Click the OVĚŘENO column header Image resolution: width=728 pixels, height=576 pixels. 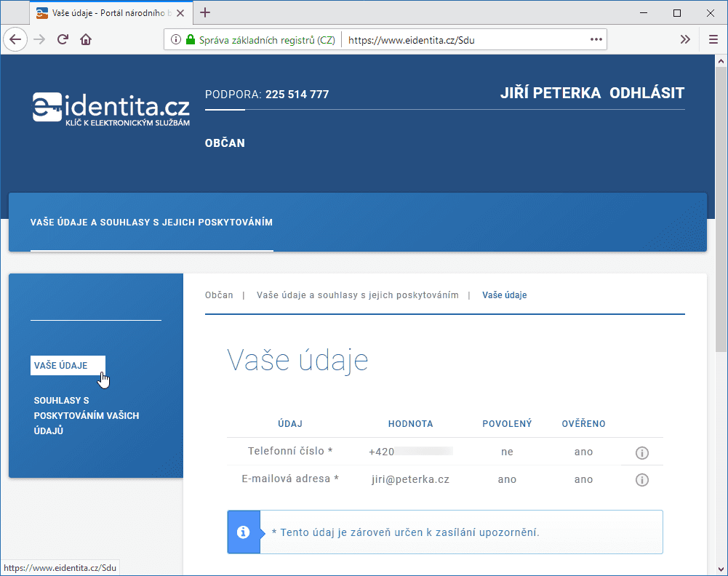point(583,424)
